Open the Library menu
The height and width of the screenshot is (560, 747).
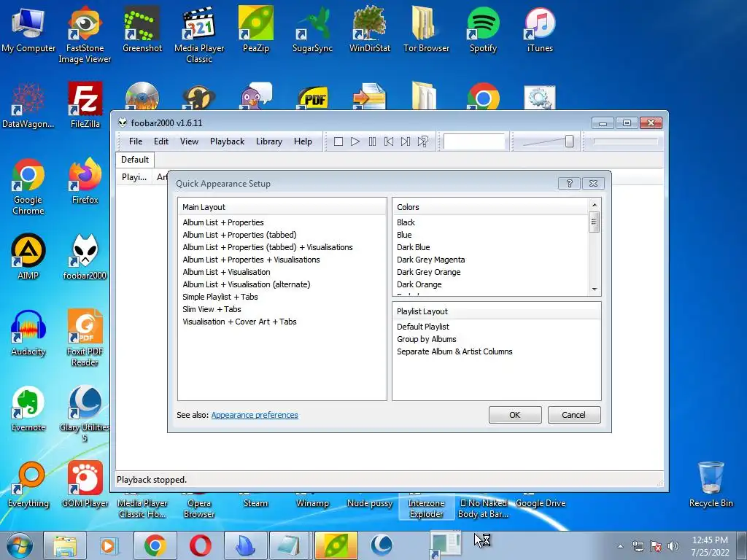coord(268,141)
